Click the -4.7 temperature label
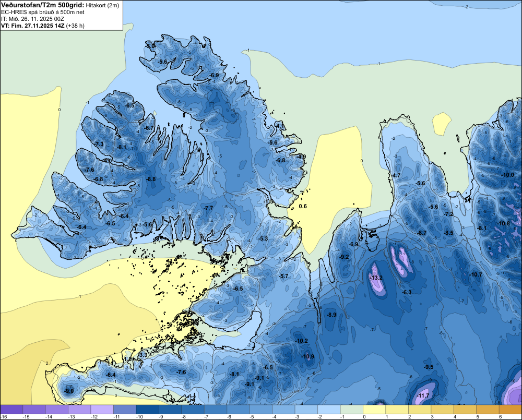Viewport: 522px width, 420px height. (x=396, y=175)
